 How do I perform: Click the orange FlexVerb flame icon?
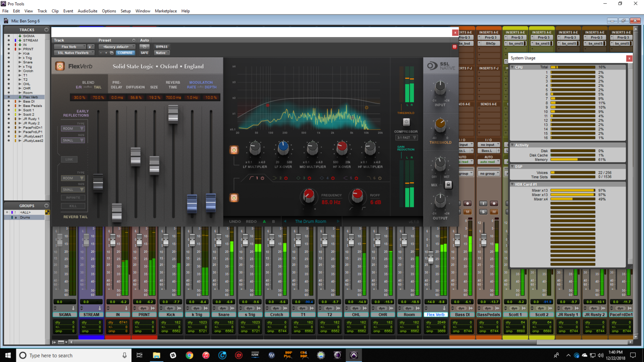coord(59,67)
